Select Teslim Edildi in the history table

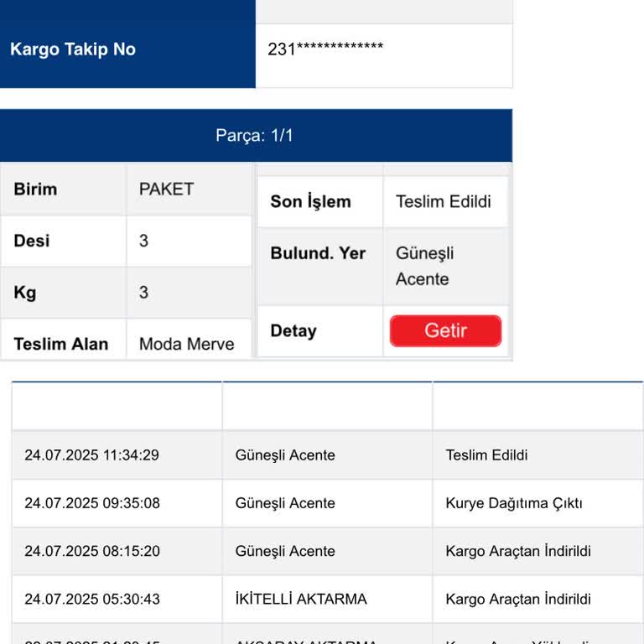click(x=486, y=455)
